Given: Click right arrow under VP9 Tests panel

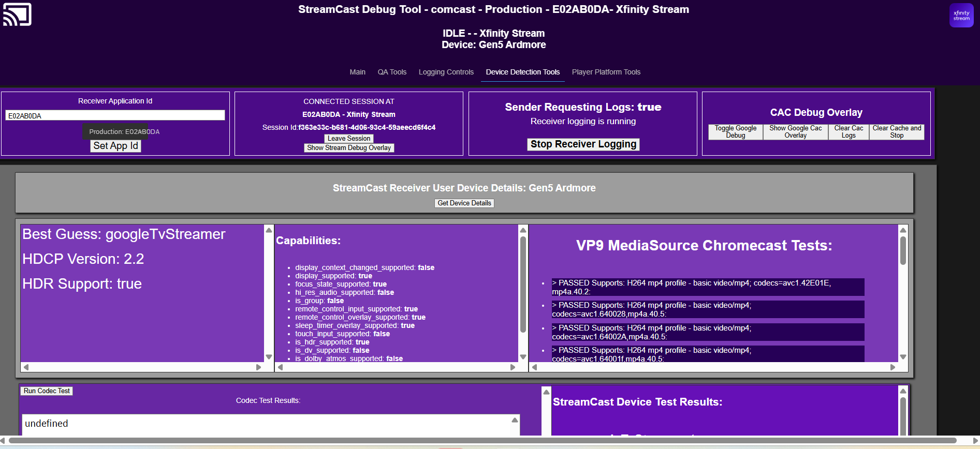Looking at the screenshot, I should 893,367.
